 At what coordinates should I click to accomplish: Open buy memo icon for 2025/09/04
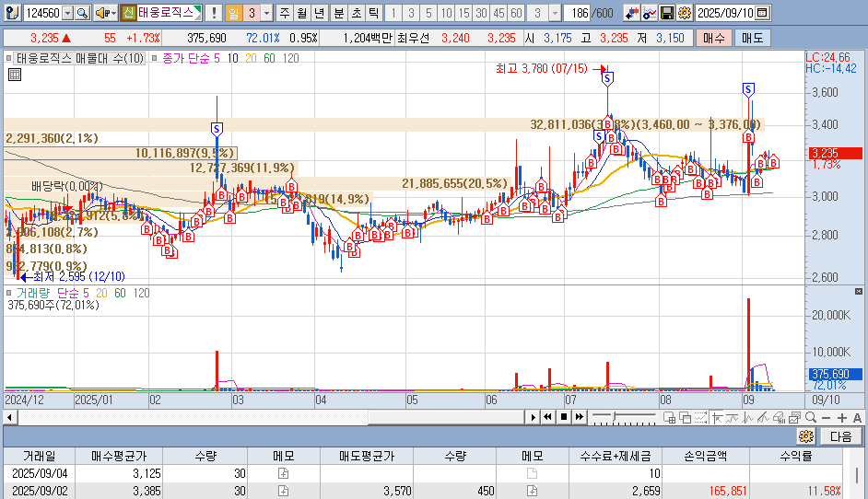click(x=284, y=473)
